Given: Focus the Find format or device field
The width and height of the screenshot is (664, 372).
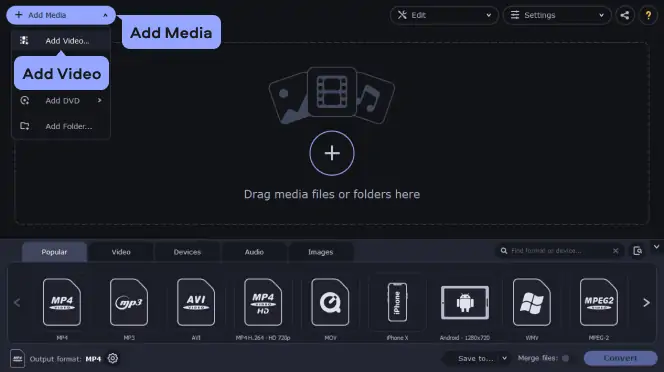Looking at the screenshot, I should pyautogui.click(x=559, y=251).
